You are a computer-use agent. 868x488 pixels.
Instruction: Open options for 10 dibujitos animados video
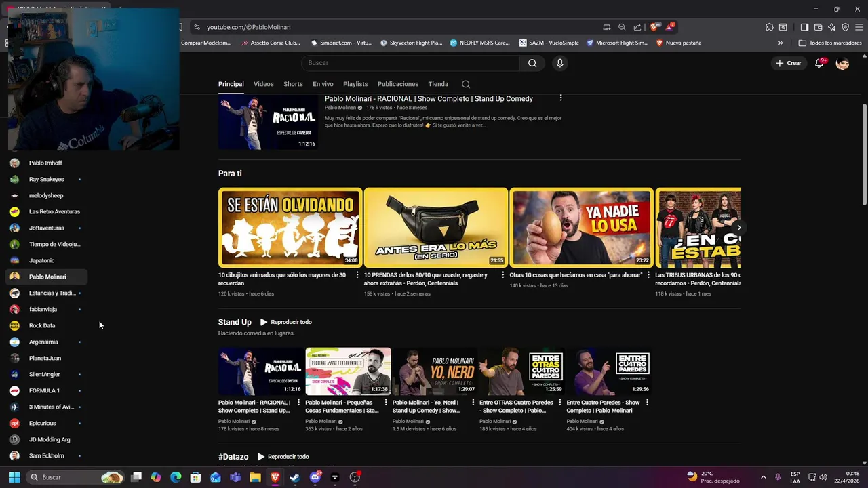[x=357, y=275]
